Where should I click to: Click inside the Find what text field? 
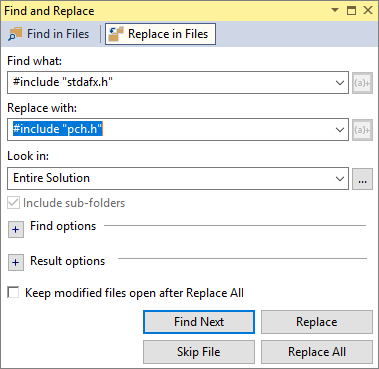tap(170, 82)
